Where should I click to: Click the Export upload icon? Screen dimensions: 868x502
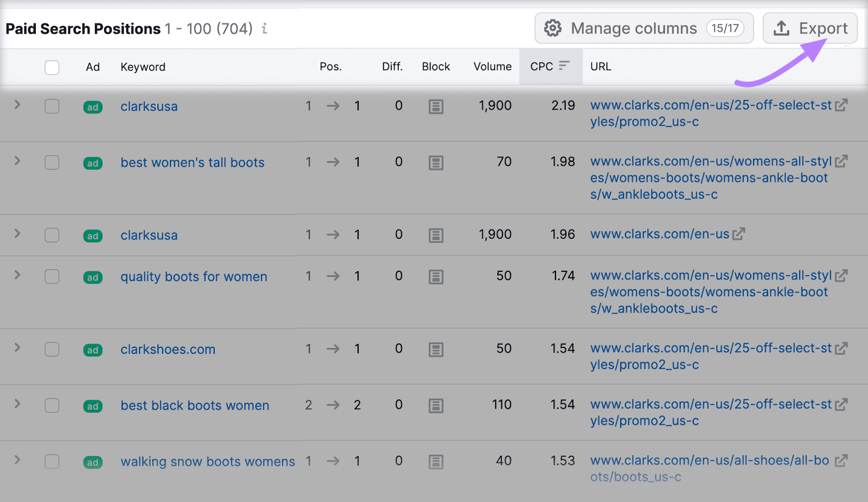[781, 28]
